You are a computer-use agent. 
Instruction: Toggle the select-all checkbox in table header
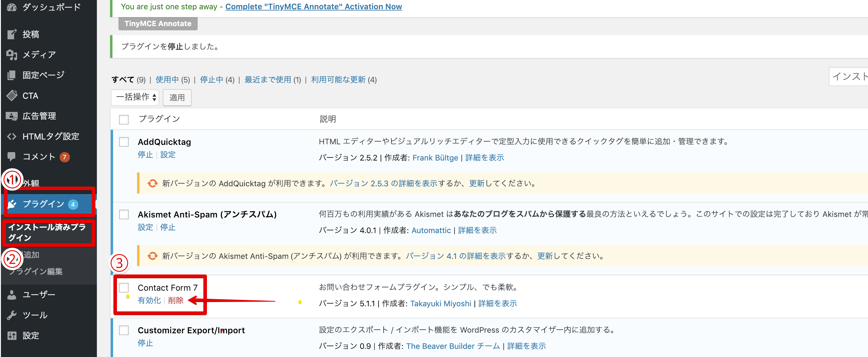(x=124, y=119)
